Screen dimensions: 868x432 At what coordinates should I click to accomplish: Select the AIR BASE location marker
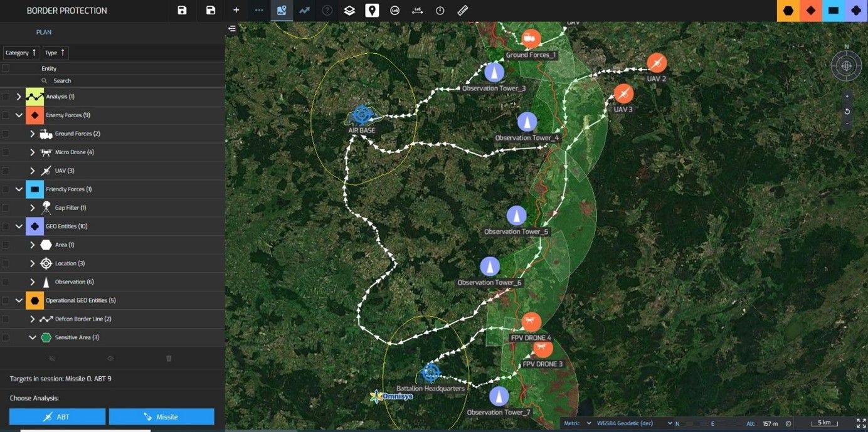tap(361, 115)
